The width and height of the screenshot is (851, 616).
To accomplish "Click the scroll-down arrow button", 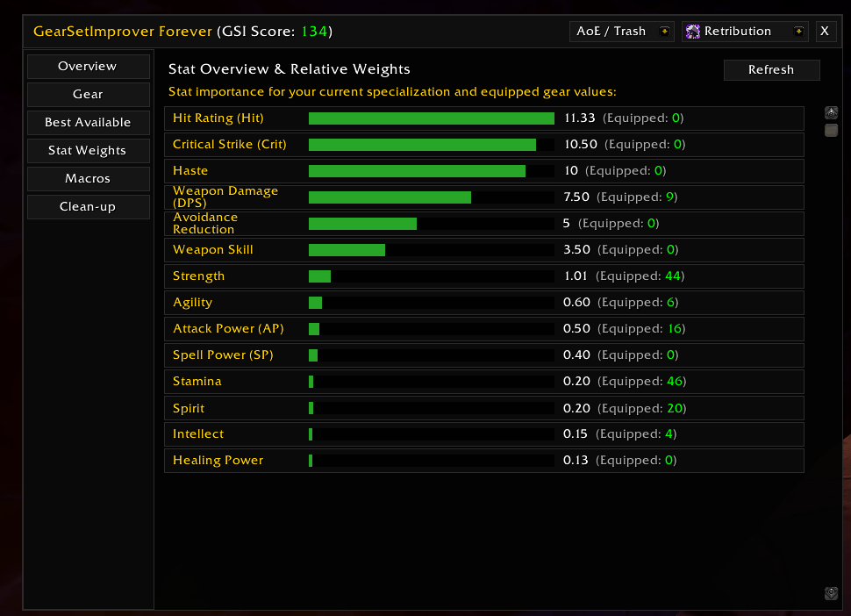I will point(831,593).
